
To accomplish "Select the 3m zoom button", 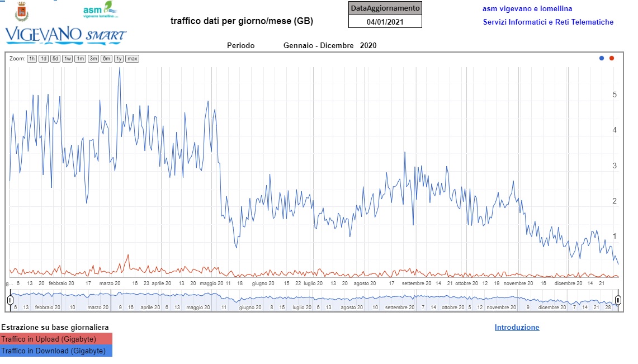I will [x=93, y=59].
